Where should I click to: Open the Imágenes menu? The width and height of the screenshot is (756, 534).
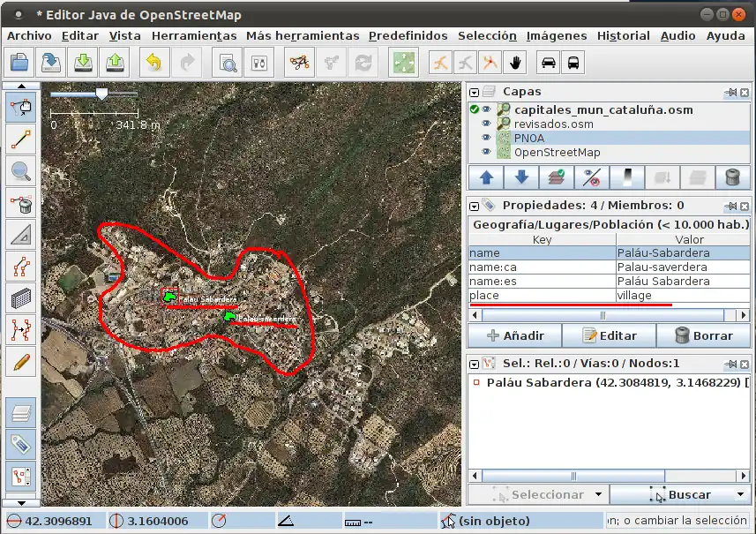tap(557, 36)
